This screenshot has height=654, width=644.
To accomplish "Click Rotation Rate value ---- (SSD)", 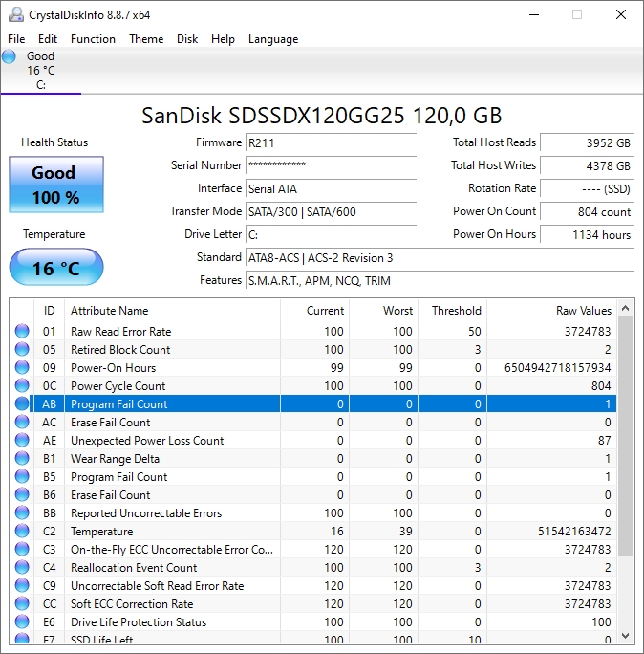I will (x=588, y=188).
